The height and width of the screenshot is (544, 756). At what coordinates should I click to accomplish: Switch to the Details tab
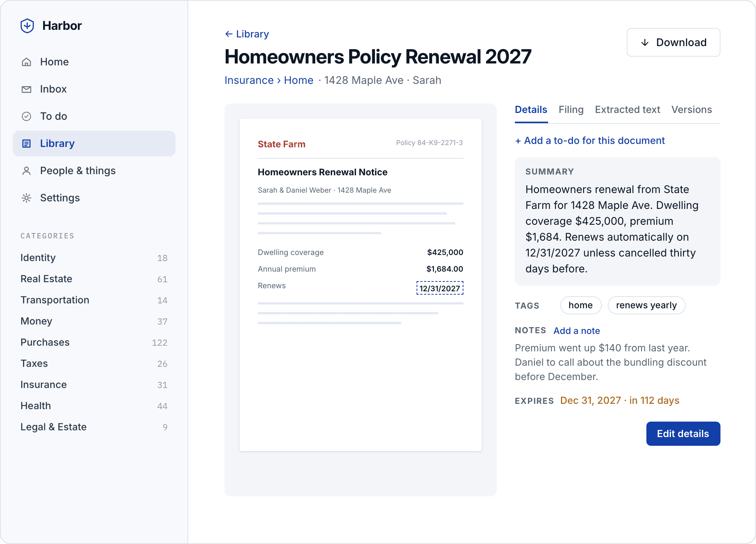click(x=531, y=110)
